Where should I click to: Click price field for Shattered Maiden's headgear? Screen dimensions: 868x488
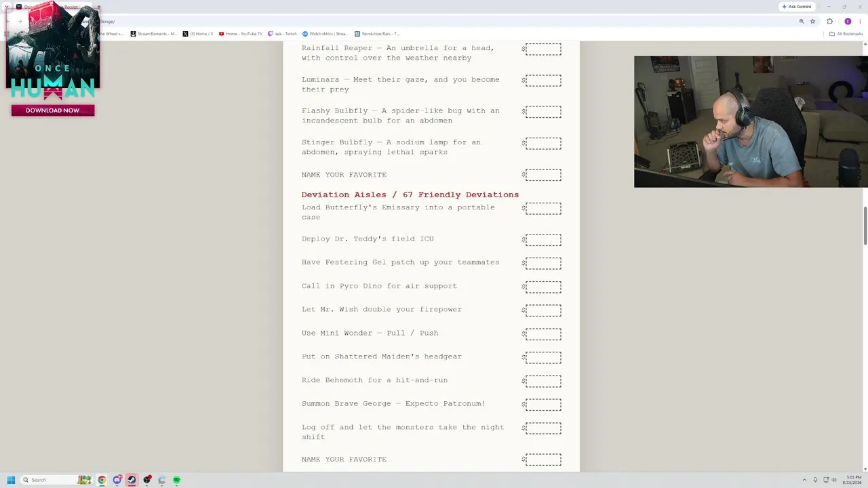[x=543, y=358]
